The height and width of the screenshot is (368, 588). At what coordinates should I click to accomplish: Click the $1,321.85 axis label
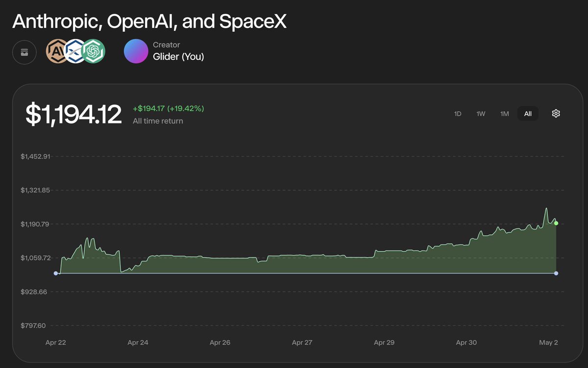click(35, 190)
